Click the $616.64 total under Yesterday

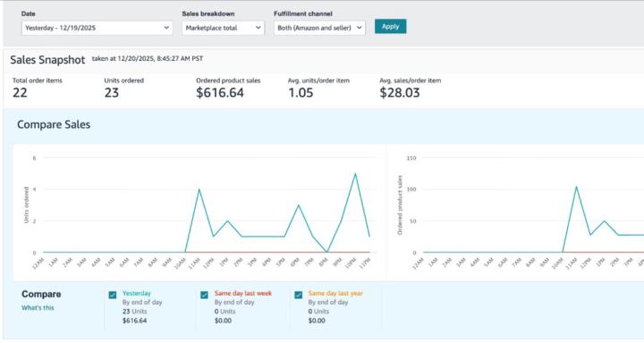coord(134,321)
